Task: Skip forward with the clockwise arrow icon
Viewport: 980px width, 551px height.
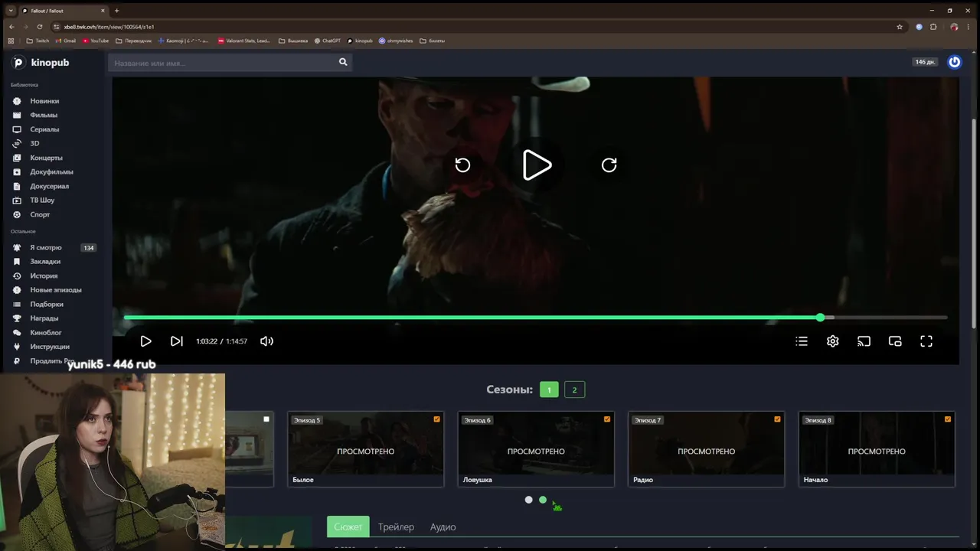Action: click(x=609, y=165)
